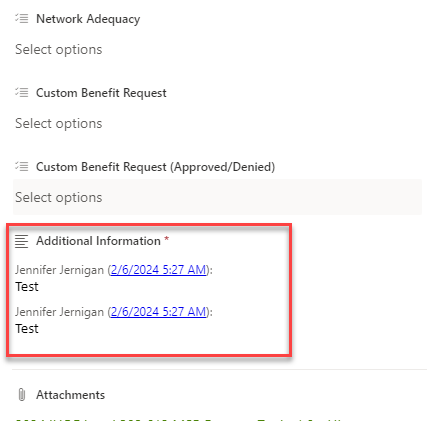Click the second Test comment text

[27, 329]
